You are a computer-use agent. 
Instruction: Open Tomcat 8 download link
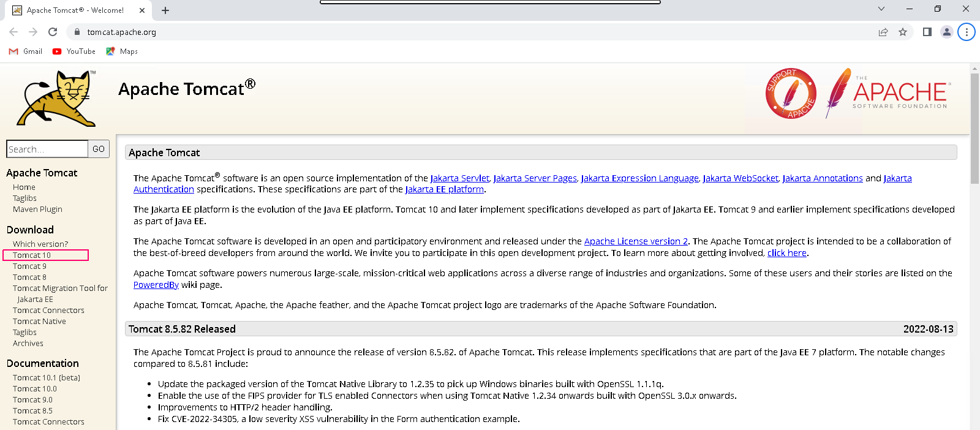pos(29,277)
